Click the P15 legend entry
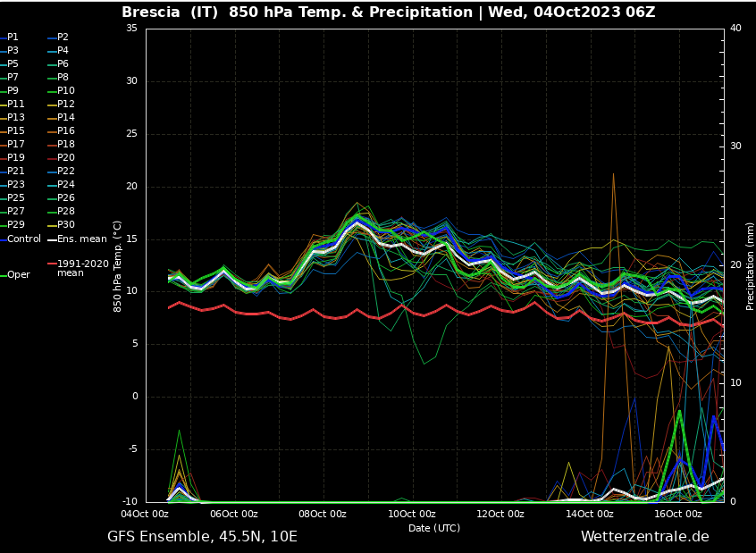 (12, 131)
